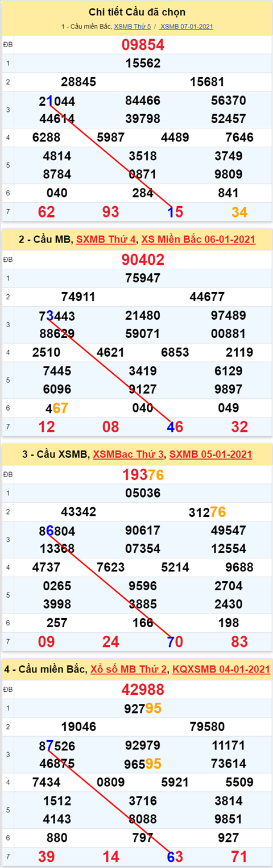Select the number 43342
The height and width of the screenshot is (868, 273).
click(x=78, y=512)
